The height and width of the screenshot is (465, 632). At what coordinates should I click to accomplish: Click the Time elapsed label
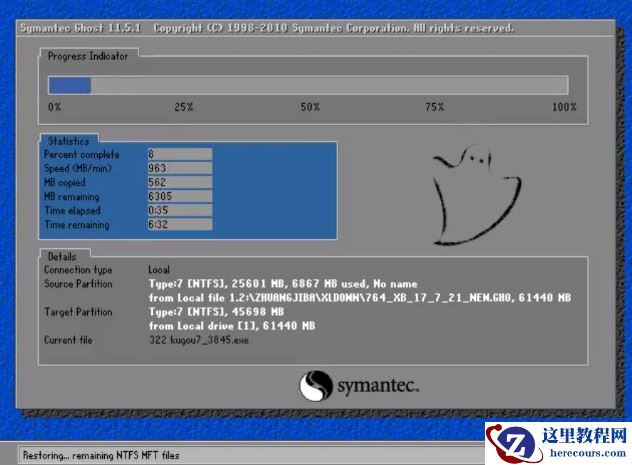coord(73,210)
